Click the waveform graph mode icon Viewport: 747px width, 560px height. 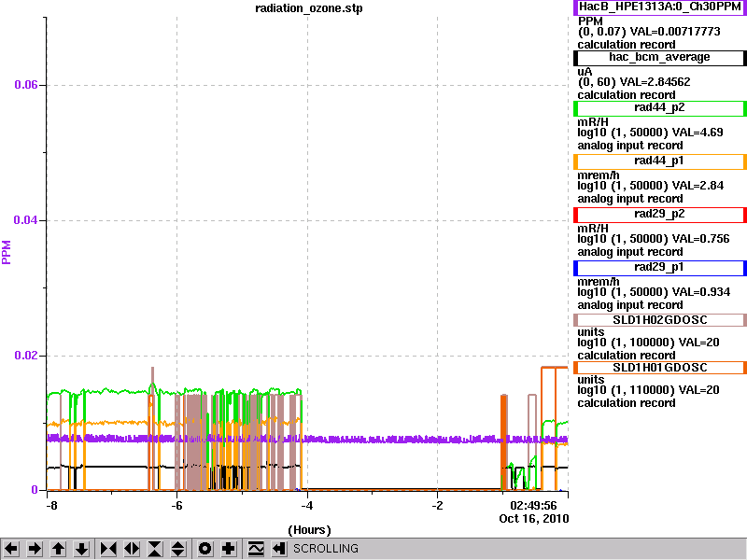click(256, 549)
